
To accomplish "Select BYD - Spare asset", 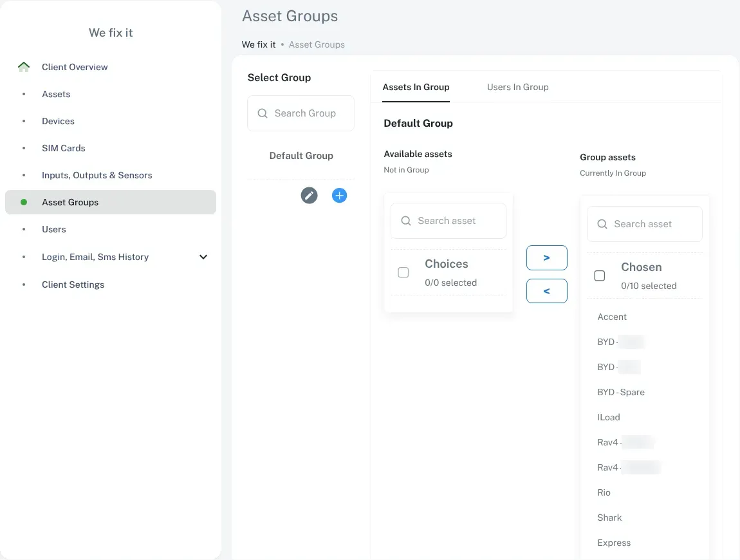I will tap(620, 392).
